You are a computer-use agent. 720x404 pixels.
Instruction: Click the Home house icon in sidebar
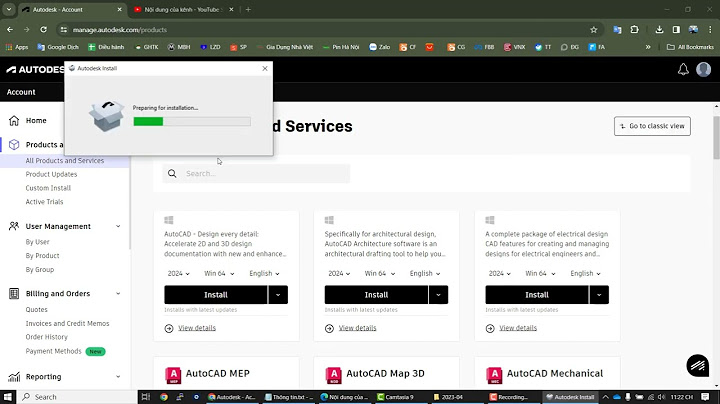pyautogui.click(x=14, y=120)
